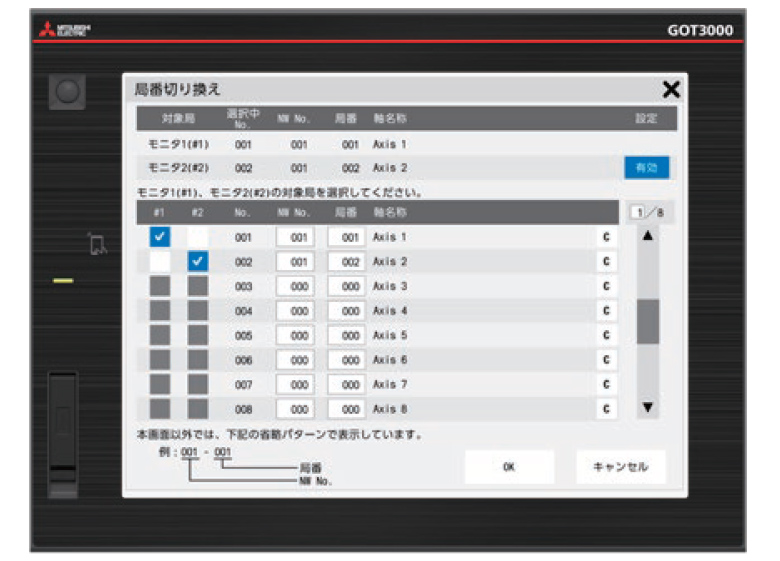The width and height of the screenshot is (780, 561).
Task: Click the モニタ2(#2) row label
Action: [179, 168]
